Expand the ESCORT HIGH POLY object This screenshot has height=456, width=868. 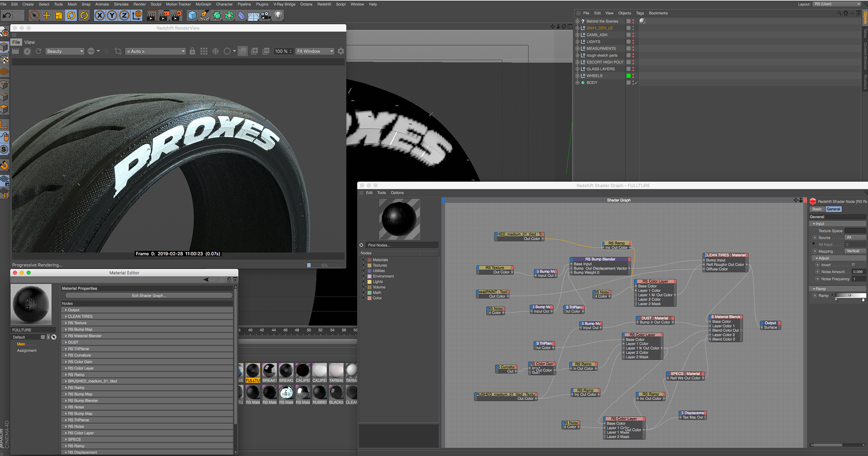[x=577, y=62]
